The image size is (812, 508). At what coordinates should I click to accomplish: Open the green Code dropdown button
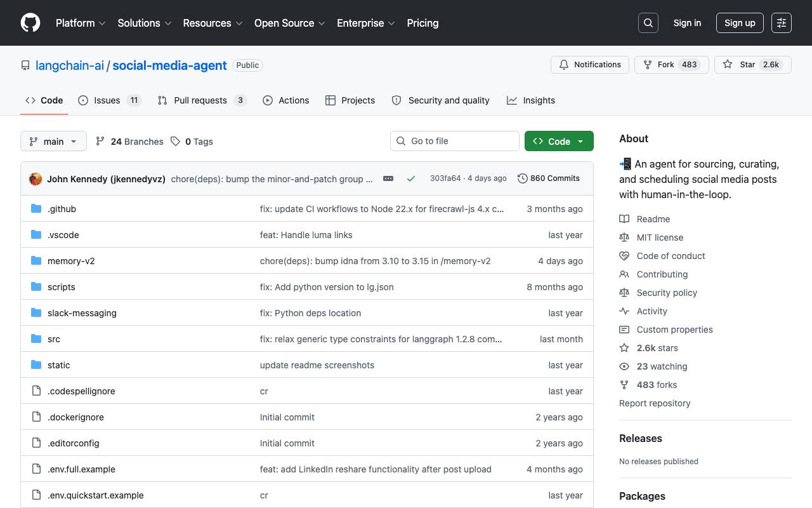(x=559, y=141)
